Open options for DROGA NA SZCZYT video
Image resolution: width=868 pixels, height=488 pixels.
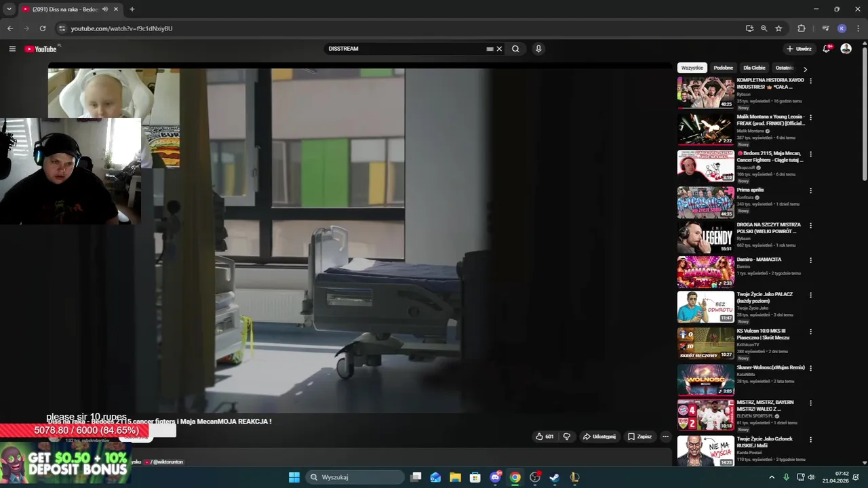point(810,225)
